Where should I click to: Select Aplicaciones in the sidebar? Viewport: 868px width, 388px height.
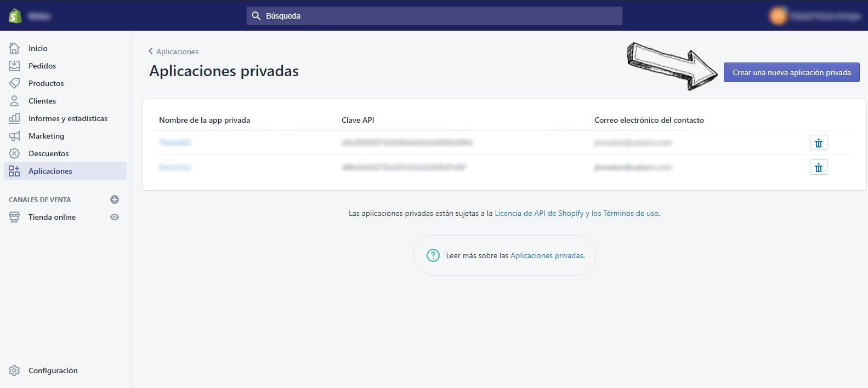(x=65, y=171)
